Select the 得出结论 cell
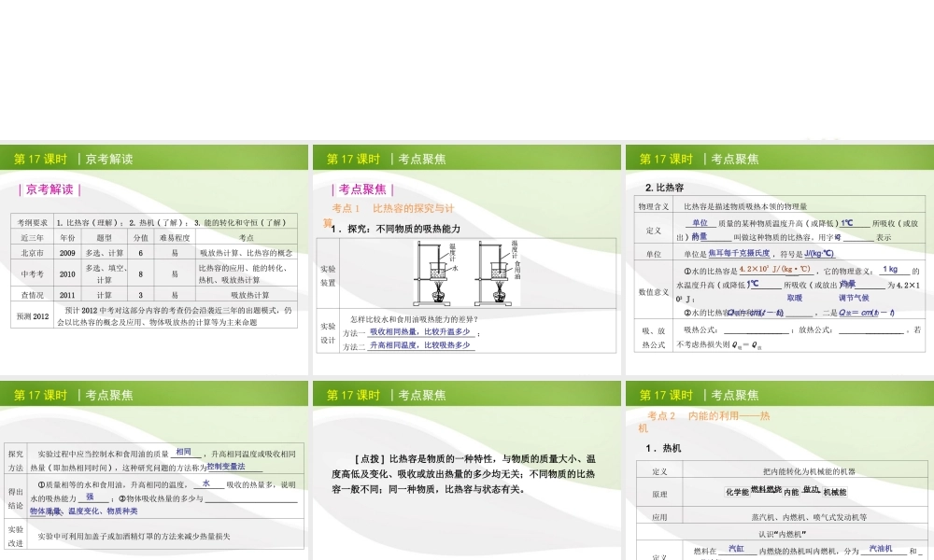The width and height of the screenshot is (934, 560). click(x=16, y=498)
